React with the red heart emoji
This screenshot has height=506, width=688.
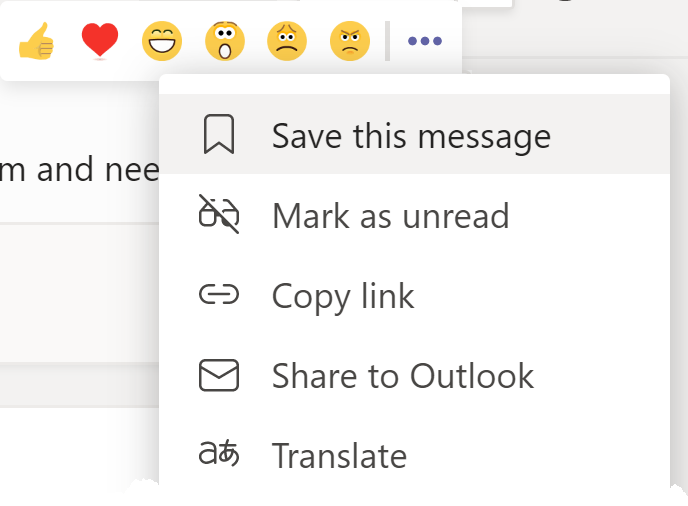coord(100,41)
